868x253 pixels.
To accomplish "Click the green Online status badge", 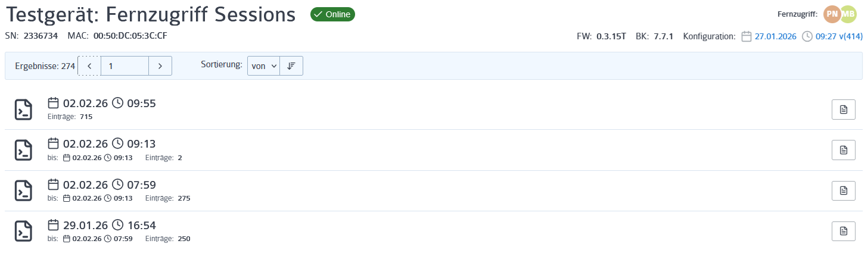I will (x=332, y=14).
